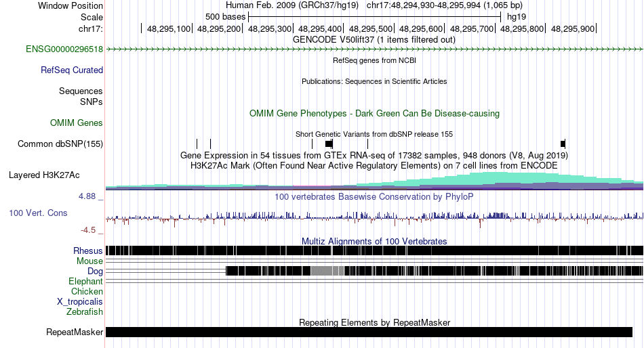Select the Layered H3K27Ac track label

[x=44, y=175]
